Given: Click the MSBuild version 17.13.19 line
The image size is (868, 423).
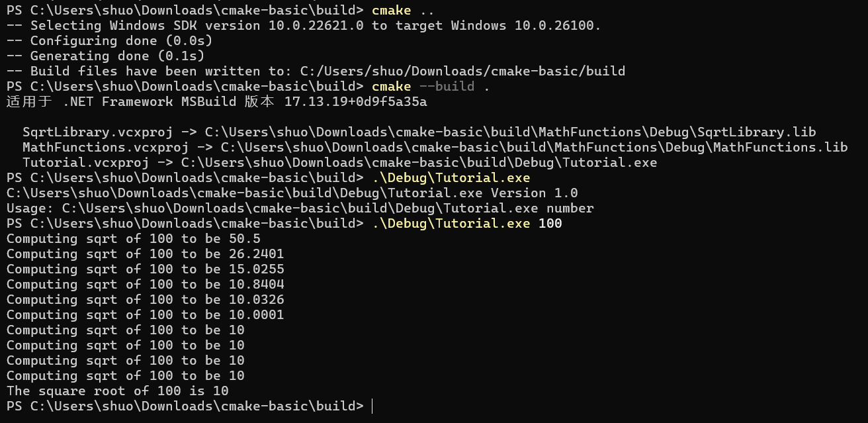Looking at the screenshot, I should point(216,102).
